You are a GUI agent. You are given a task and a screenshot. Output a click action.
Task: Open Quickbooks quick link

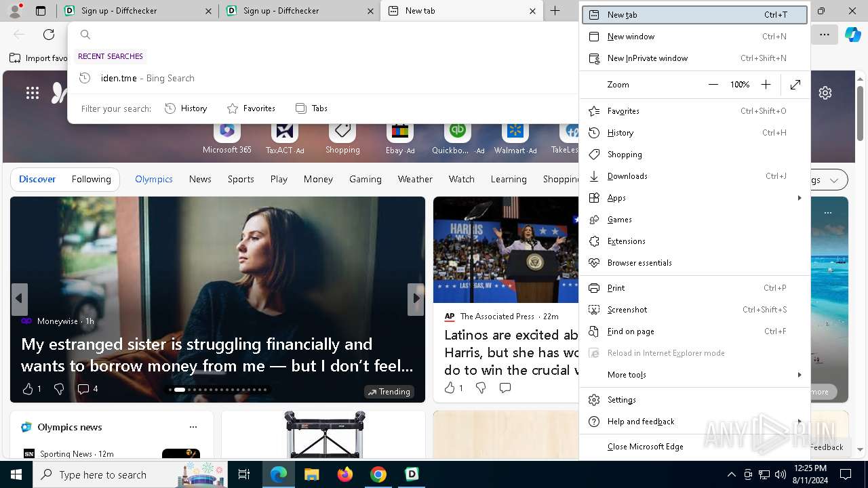pos(458,138)
